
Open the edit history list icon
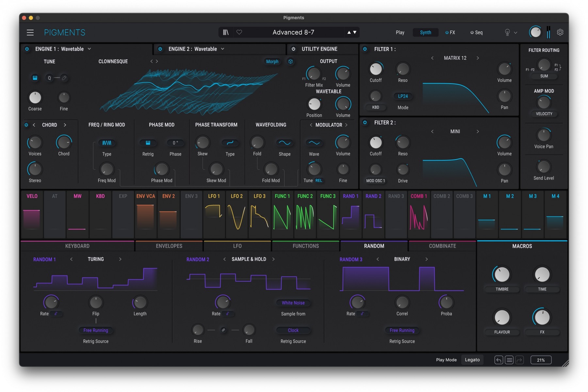(509, 360)
